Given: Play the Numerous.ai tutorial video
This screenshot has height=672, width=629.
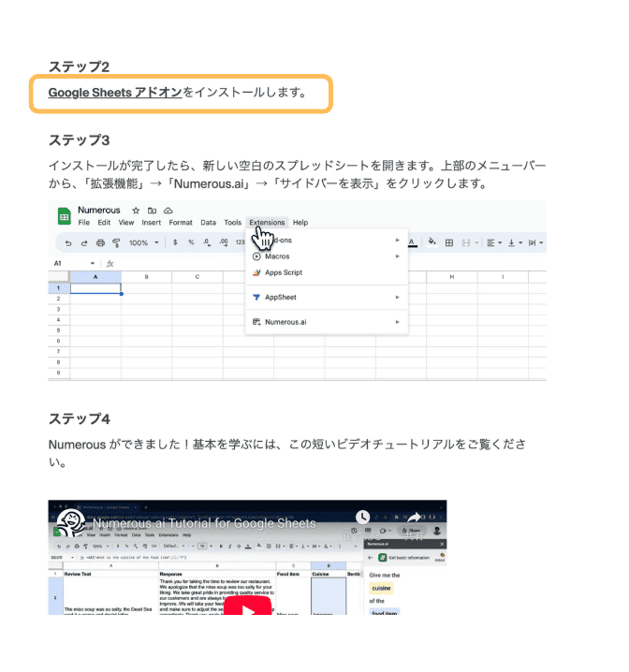Looking at the screenshot, I should pyautogui.click(x=248, y=606).
